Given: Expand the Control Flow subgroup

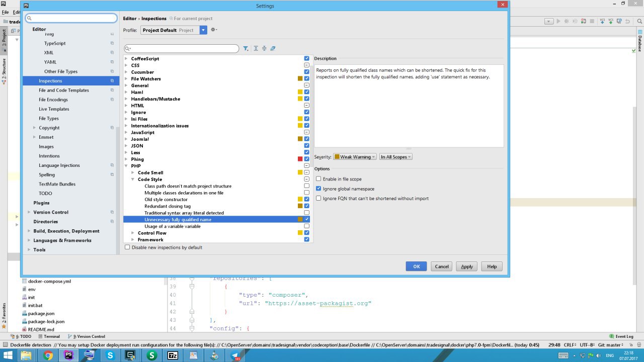Looking at the screenshot, I should click(133, 233).
